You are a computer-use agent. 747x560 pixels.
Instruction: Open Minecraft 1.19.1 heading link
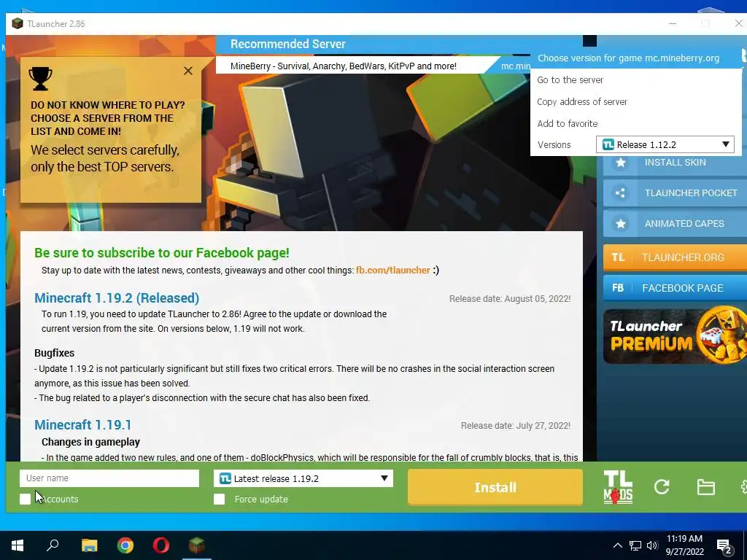coord(83,425)
